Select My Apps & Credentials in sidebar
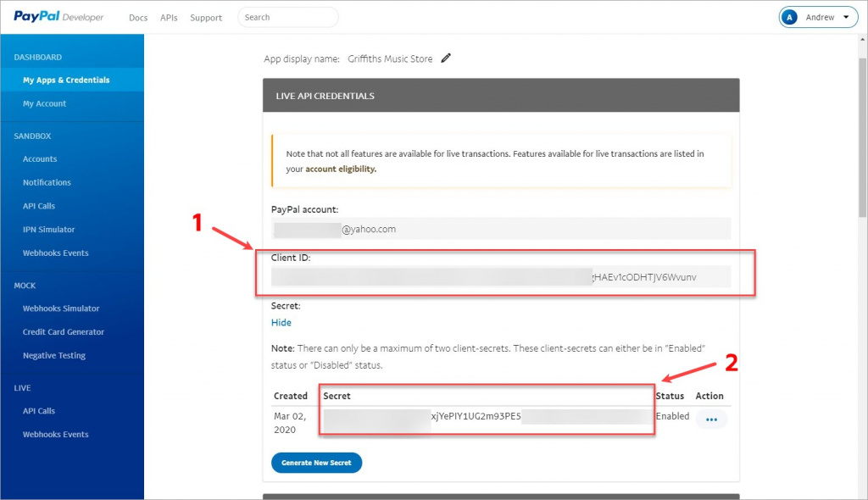Viewport: 868px width, 500px height. tap(72, 80)
